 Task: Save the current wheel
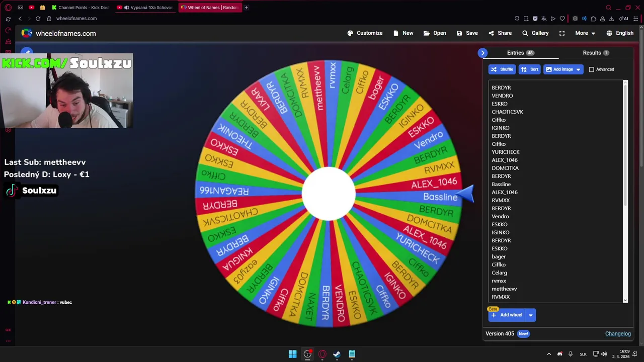coord(467,33)
